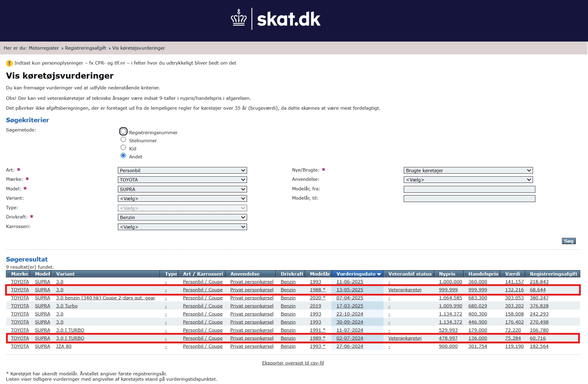
Task: Click the Vurderingsdato sort arrow icon
Action: pos(379,274)
